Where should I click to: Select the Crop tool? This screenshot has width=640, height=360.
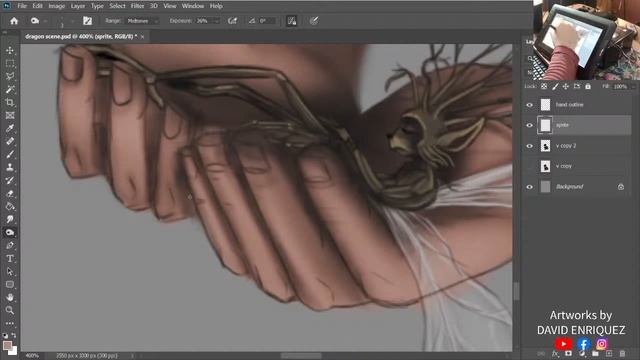pos(10,102)
